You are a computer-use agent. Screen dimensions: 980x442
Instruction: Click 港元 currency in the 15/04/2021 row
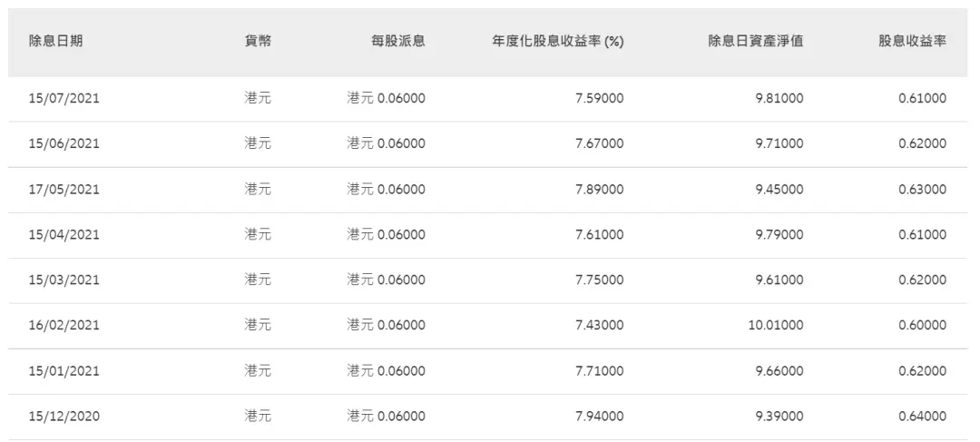[x=258, y=234]
